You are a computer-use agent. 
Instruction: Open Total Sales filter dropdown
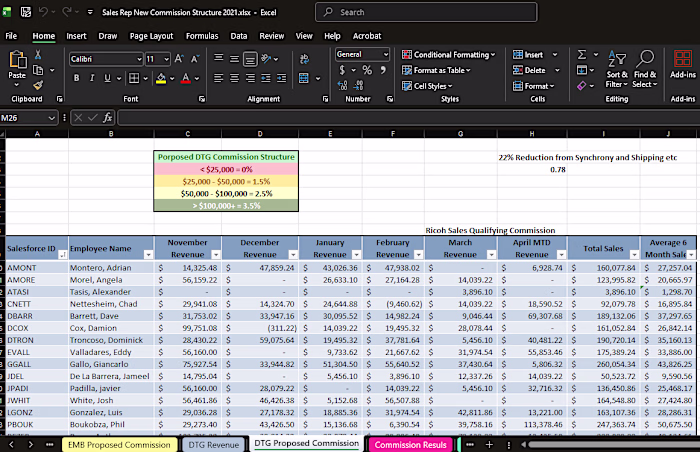coord(634,255)
